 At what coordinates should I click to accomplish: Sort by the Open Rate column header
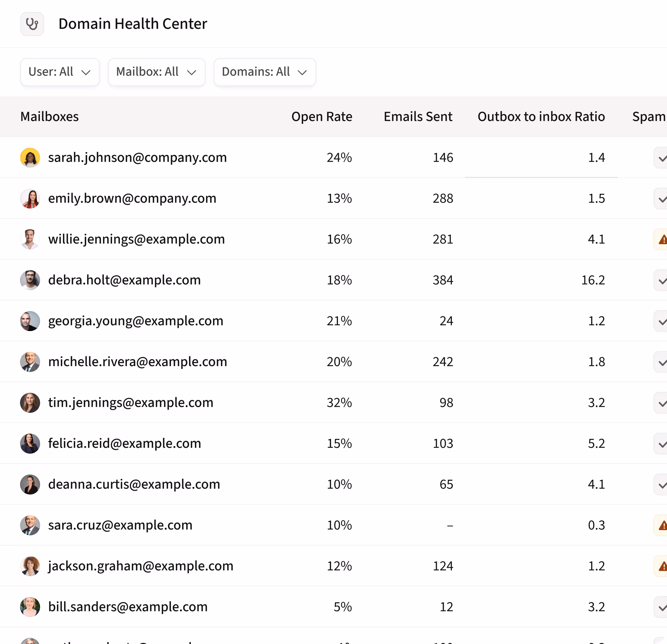pyautogui.click(x=321, y=117)
